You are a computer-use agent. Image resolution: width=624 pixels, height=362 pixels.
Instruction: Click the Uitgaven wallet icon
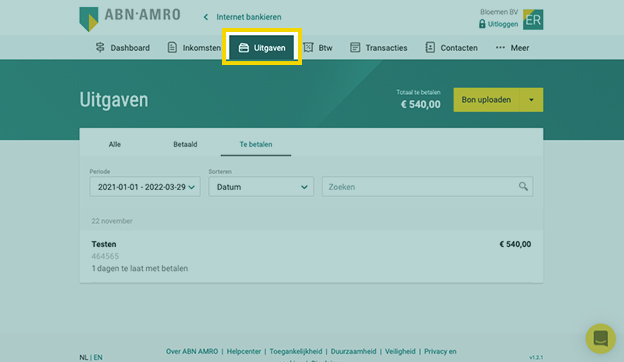pyautogui.click(x=244, y=48)
